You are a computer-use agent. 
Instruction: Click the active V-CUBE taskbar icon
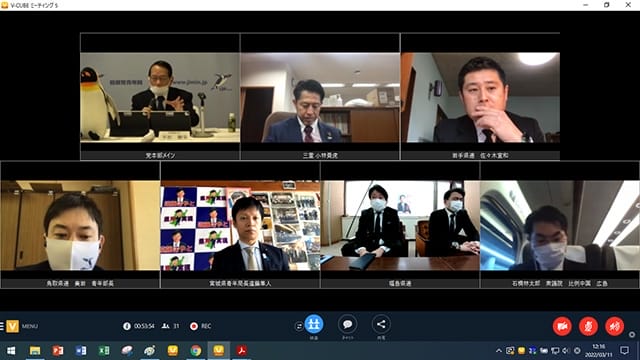(218, 351)
